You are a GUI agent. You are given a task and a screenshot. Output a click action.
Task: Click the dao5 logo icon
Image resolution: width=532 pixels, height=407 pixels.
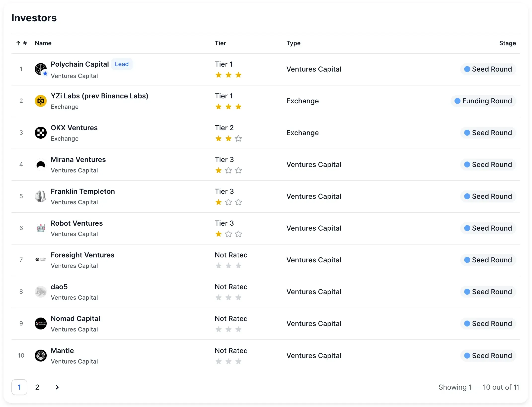(41, 292)
